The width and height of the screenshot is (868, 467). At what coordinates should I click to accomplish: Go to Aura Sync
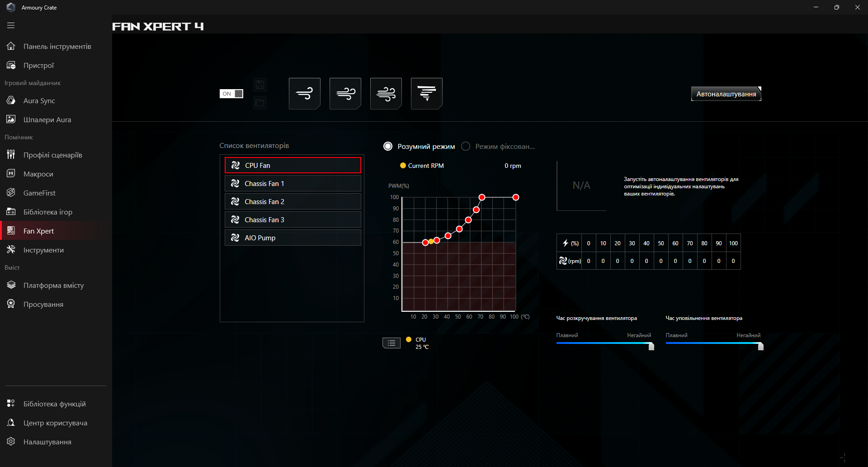[56, 100]
